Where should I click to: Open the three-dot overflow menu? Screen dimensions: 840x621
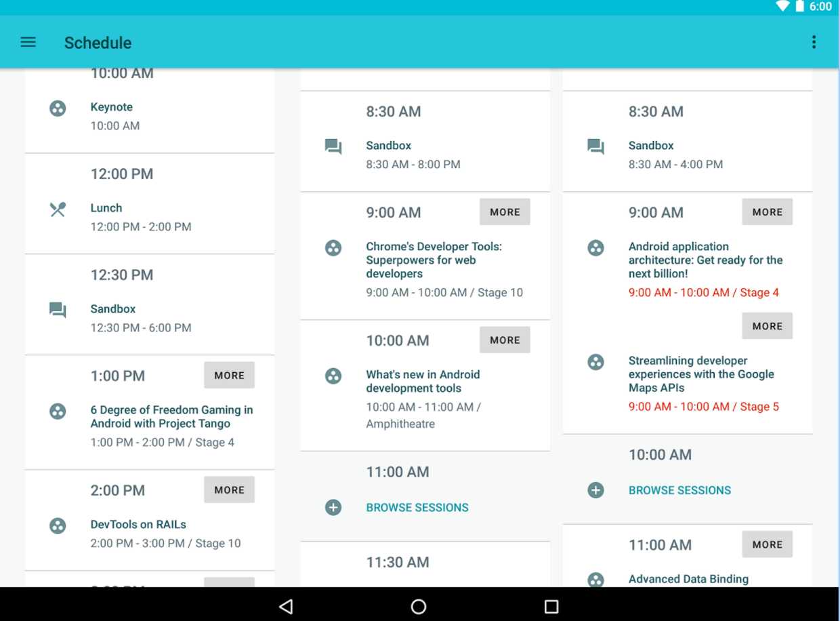814,42
